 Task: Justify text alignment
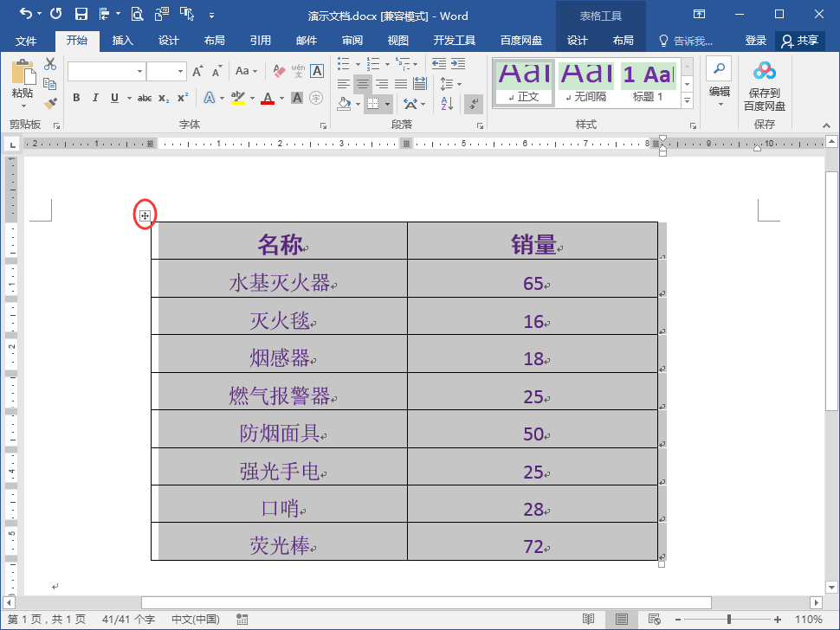401,84
